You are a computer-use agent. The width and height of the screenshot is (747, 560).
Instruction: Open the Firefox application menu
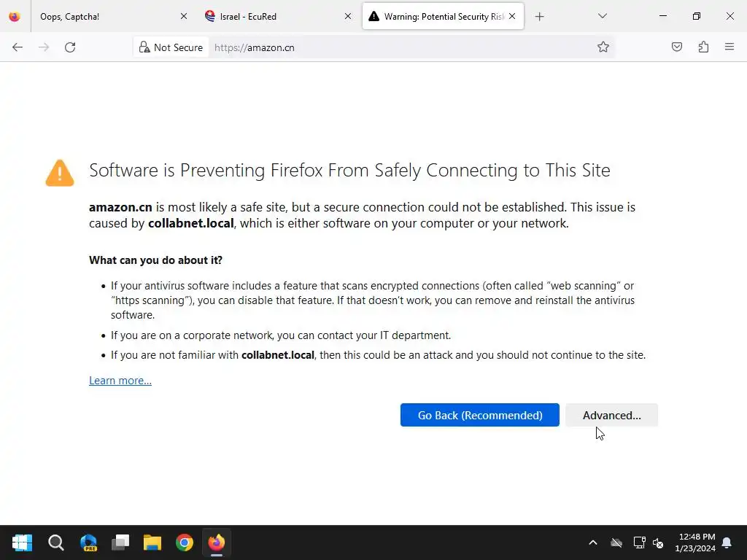click(729, 47)
